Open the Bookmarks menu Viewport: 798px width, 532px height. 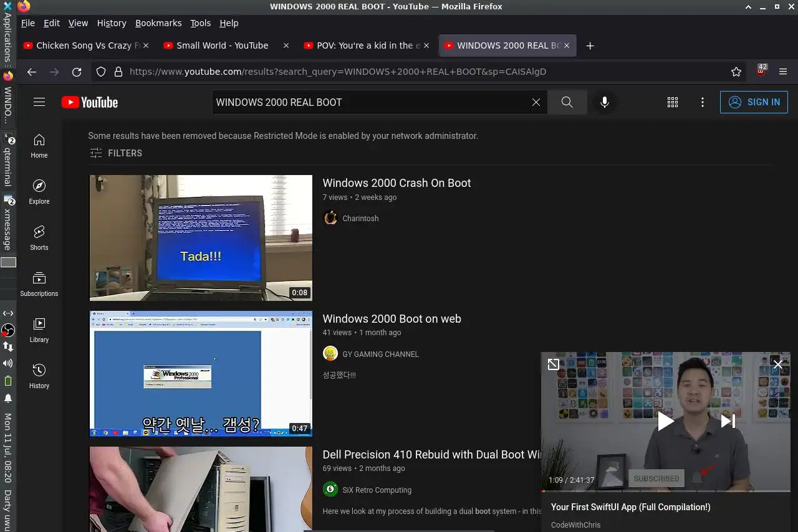pos(158,23)
